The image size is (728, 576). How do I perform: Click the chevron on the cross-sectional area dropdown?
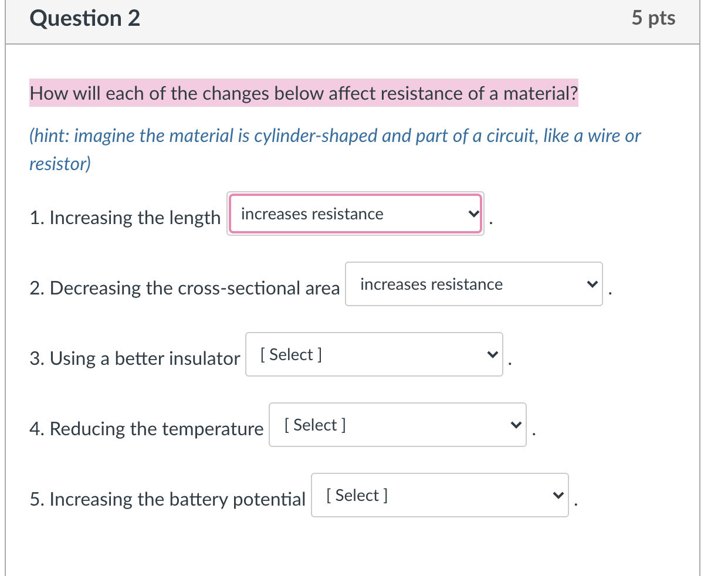[592, 284]
